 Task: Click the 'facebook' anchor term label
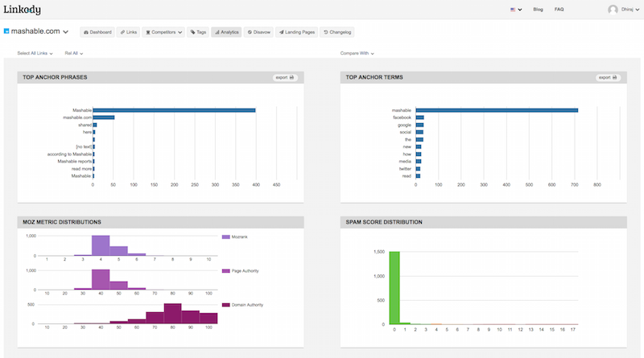[402, 117]
